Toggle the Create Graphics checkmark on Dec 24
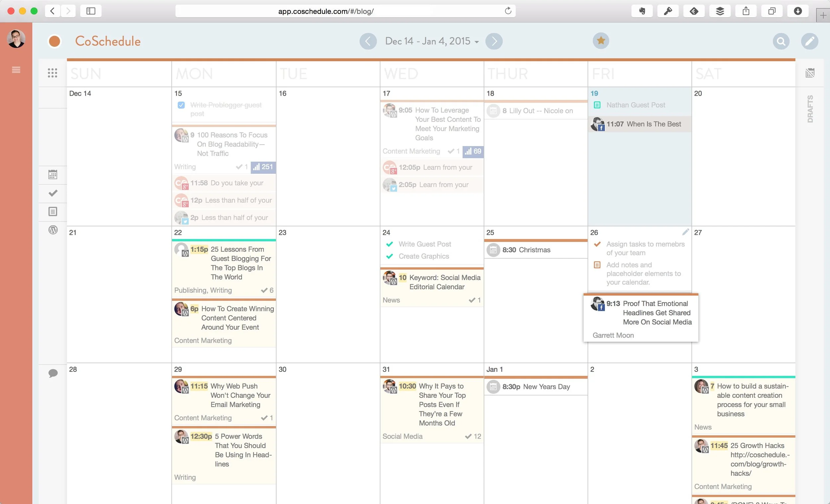 [390, 256]
